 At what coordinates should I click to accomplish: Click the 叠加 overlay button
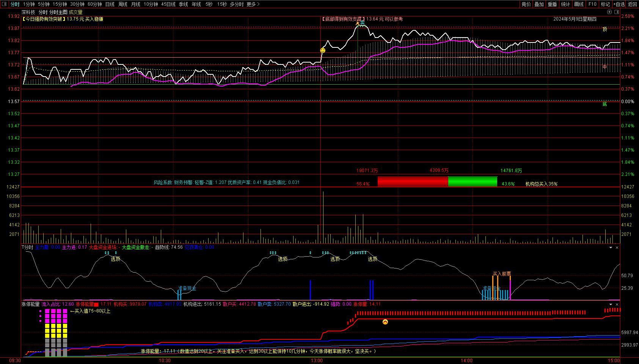[x=539, y=4]
